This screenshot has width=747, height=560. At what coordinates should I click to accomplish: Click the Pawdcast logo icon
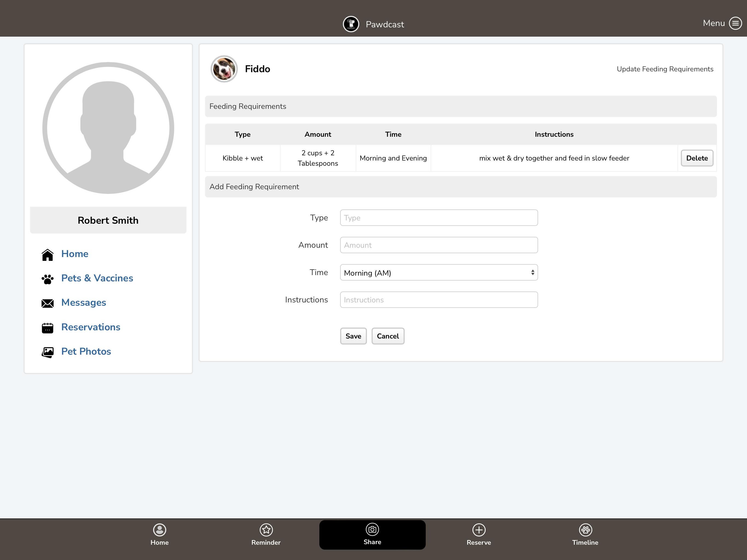pos(351,24)
